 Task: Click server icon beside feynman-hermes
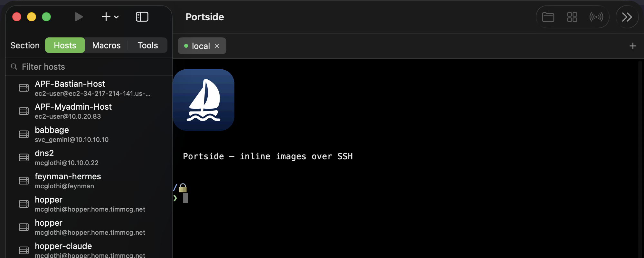coord(24,181)
